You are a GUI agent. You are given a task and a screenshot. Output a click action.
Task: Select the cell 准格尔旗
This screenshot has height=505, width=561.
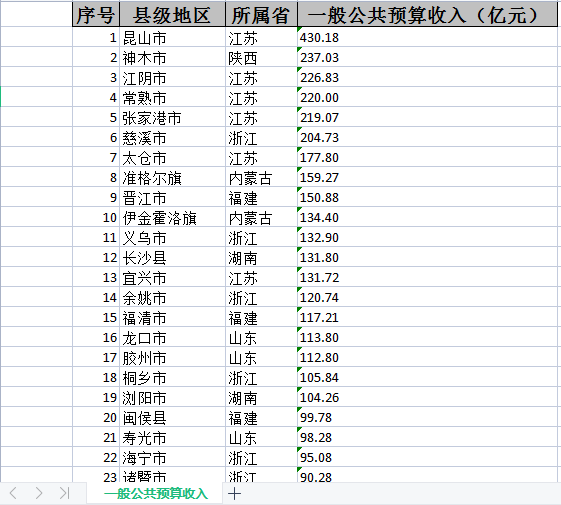[172, 178]
